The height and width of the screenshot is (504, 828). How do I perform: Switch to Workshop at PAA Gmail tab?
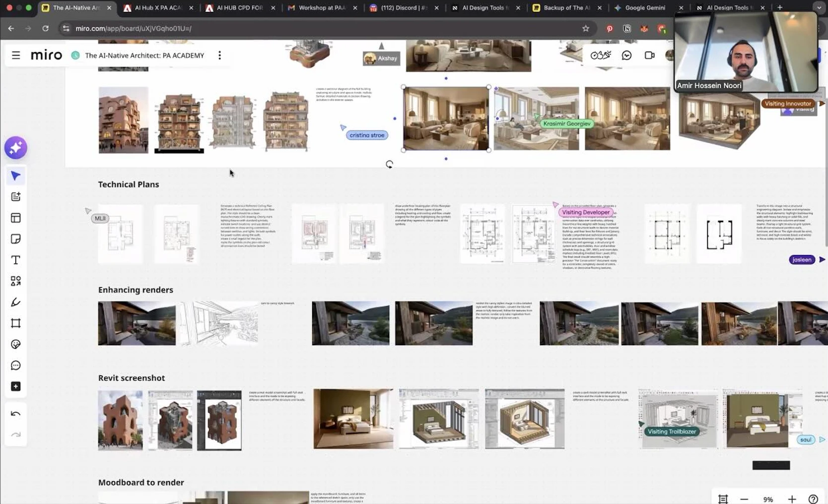321,7
